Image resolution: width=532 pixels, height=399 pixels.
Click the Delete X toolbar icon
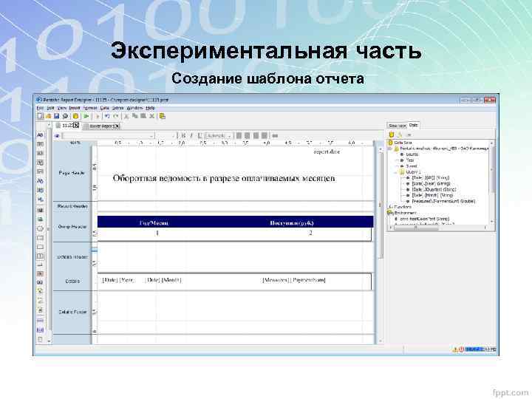tap(152, 116)
